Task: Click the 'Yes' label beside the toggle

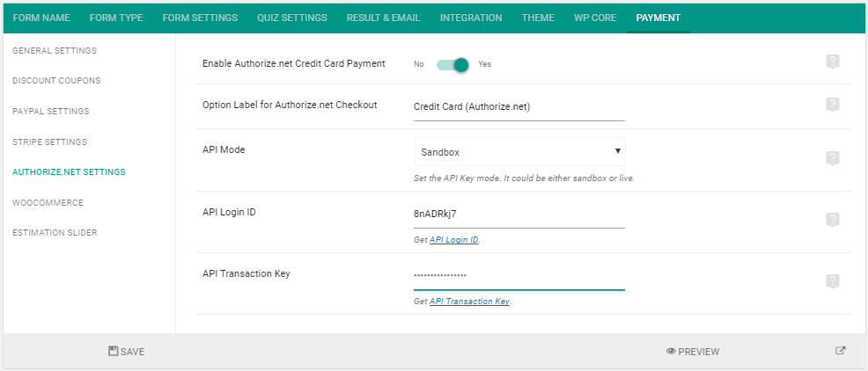Action: (484, 64)
